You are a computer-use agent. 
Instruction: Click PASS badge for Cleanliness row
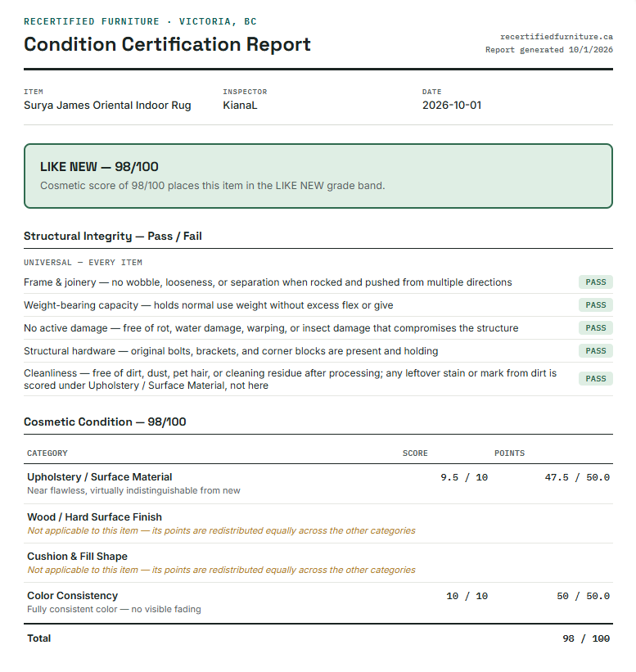595,379
